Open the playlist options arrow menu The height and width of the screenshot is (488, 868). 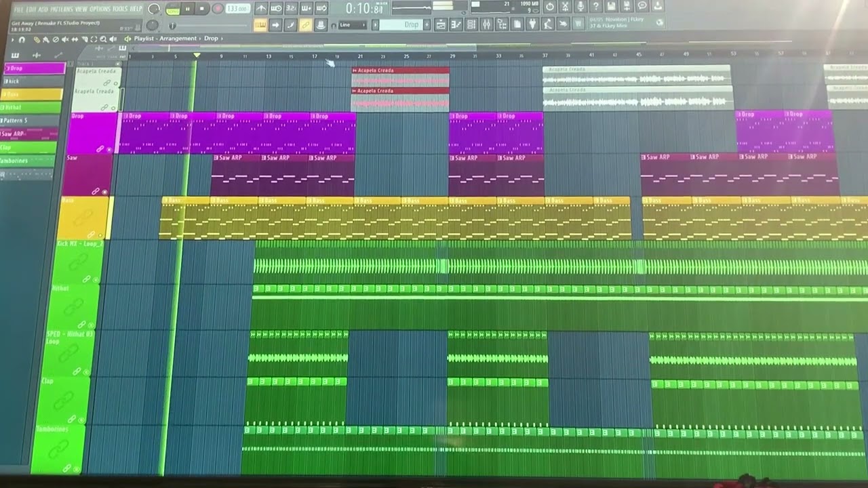pyautogui.click(x=13, y=39)
